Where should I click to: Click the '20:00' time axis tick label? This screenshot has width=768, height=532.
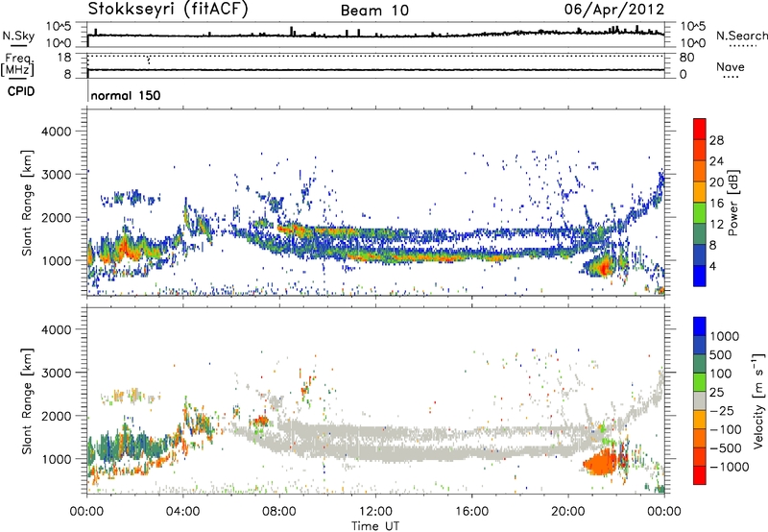[568, 512]
